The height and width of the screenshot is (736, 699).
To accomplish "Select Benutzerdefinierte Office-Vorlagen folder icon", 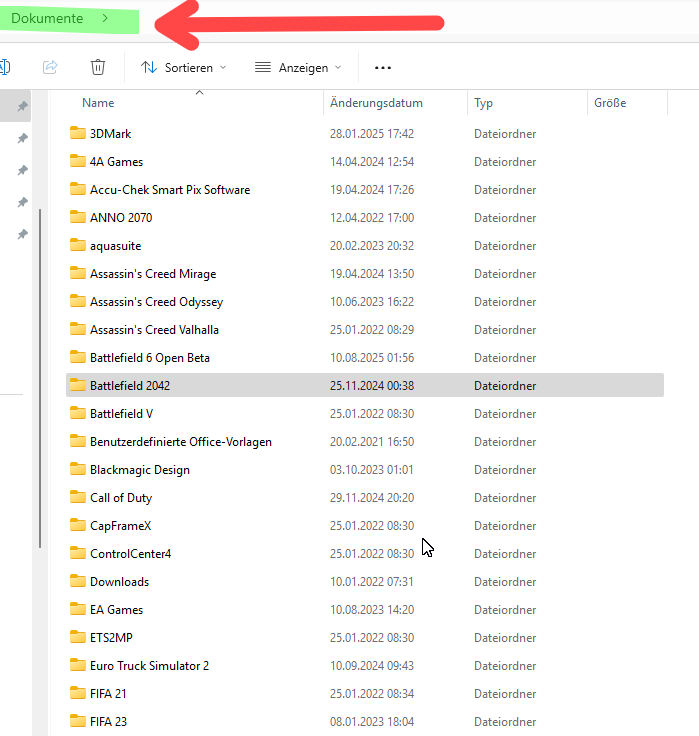I will (78, 441).
